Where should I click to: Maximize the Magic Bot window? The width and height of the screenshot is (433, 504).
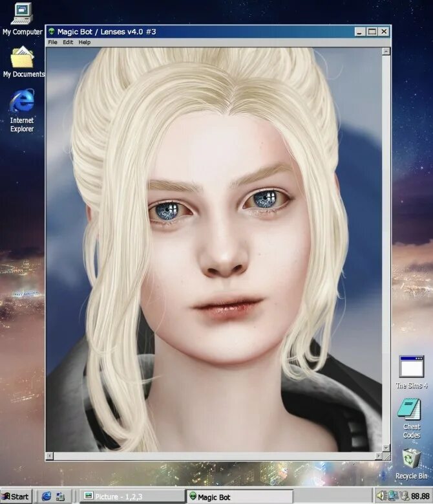pyautogui.click(x=372, y=32)
